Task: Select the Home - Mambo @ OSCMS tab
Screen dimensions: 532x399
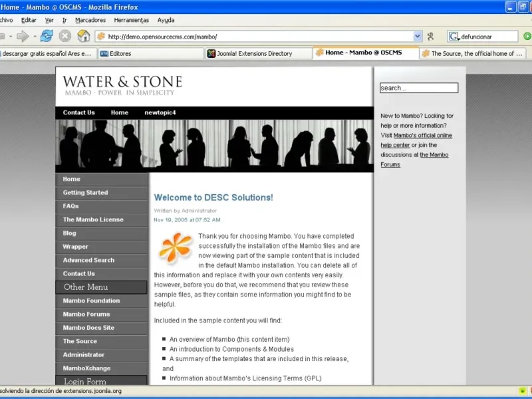Action: pyautogui.click(x=366, y=53)
